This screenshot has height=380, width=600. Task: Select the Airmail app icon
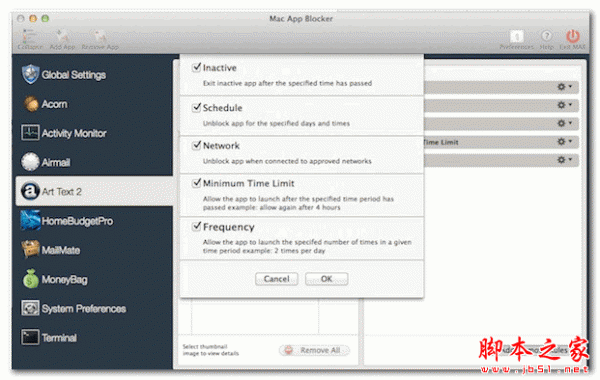point(30,161)
